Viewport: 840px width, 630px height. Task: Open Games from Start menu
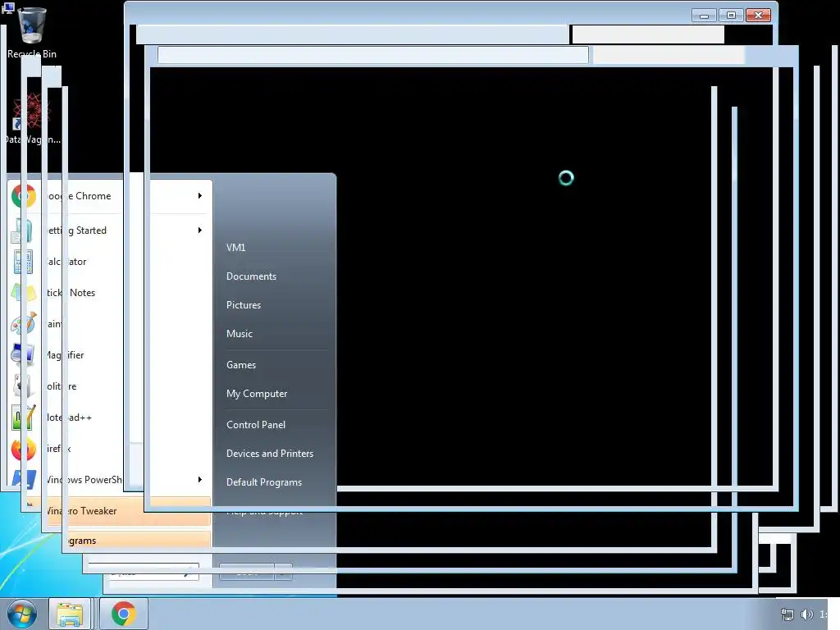(241, 365)
